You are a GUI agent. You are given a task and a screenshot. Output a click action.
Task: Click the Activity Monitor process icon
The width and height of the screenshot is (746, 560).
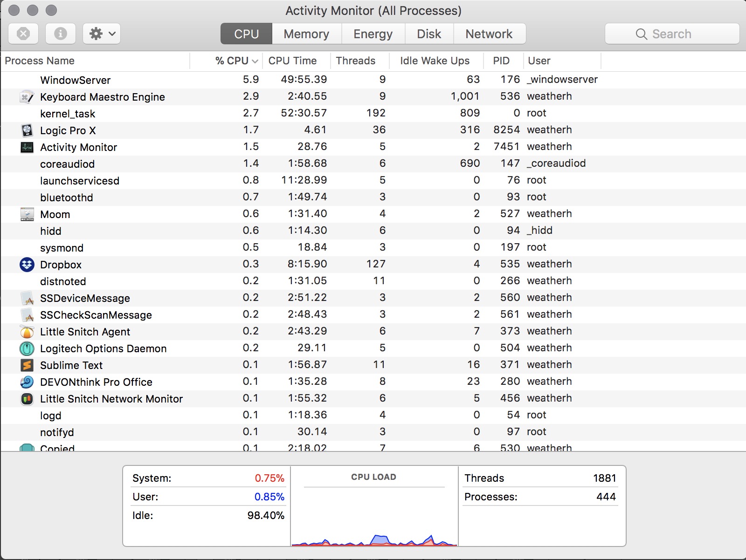pyautogui.click(x=27, y=147)
